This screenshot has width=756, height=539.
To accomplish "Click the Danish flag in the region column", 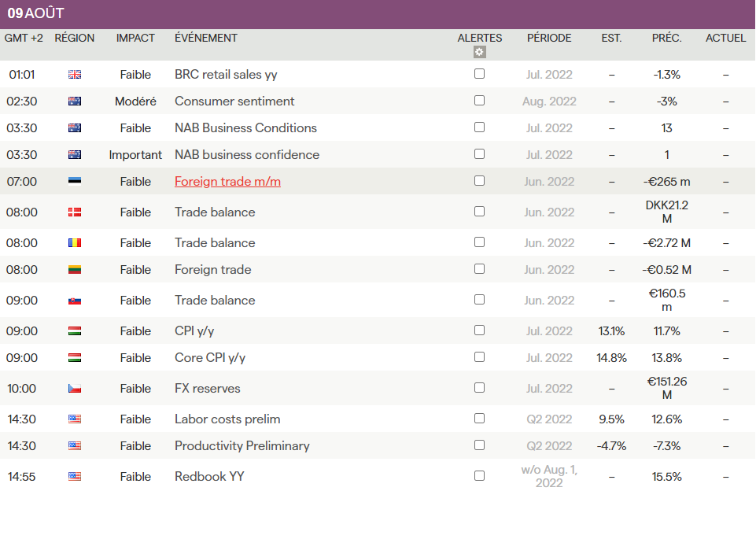I will coord(75,212).
